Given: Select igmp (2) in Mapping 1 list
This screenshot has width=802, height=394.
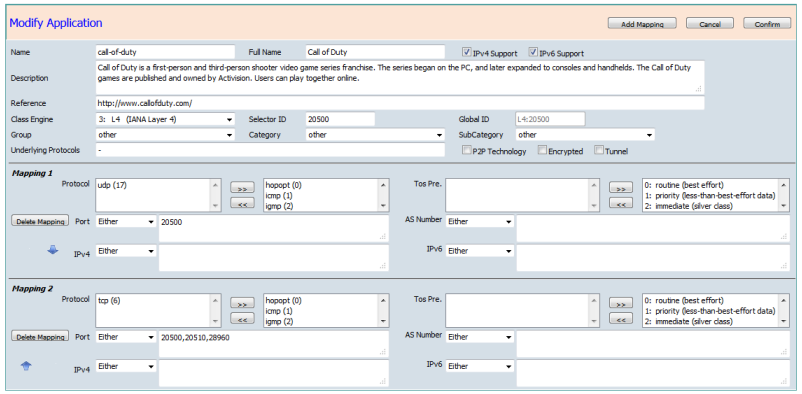Looking at the screenshot, I should [x=280, y=206].
